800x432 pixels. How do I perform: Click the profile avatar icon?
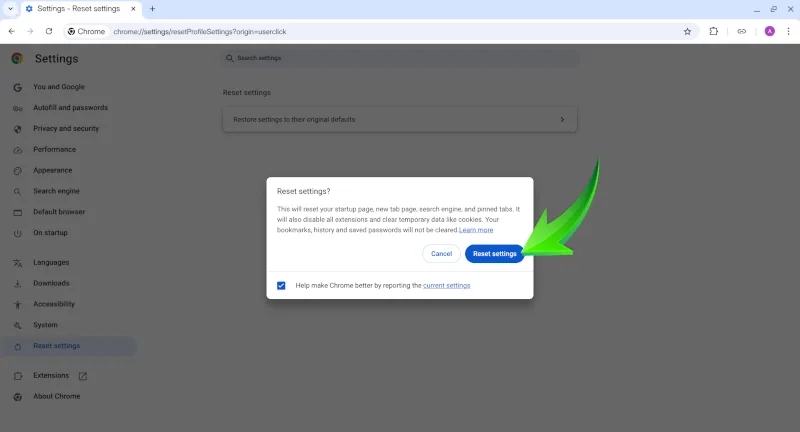point(769,31)
